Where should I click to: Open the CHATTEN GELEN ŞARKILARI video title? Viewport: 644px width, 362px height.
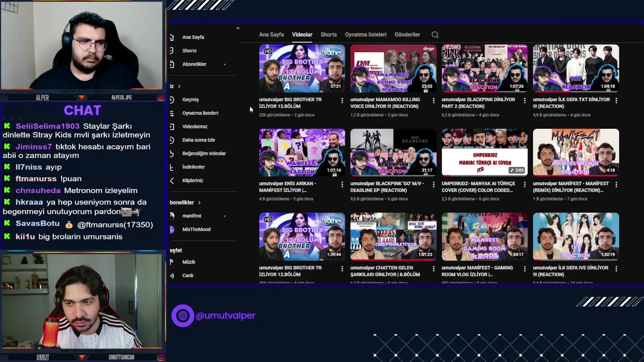point(385,271)
